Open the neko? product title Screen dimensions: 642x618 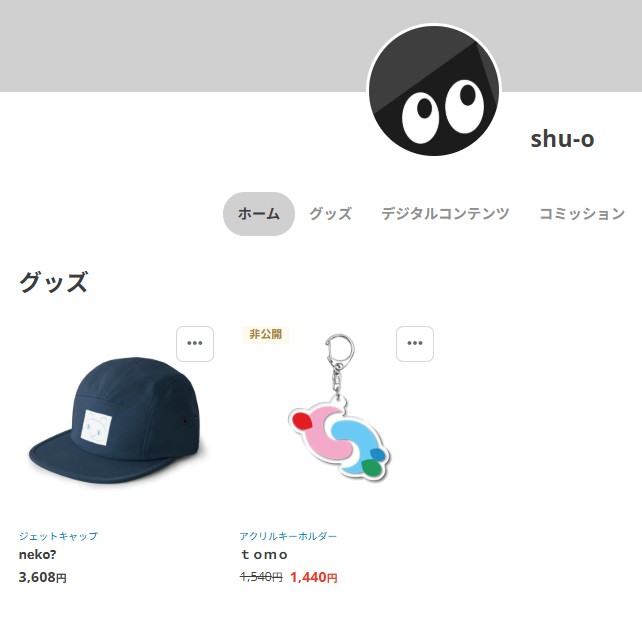click(37, 555)
